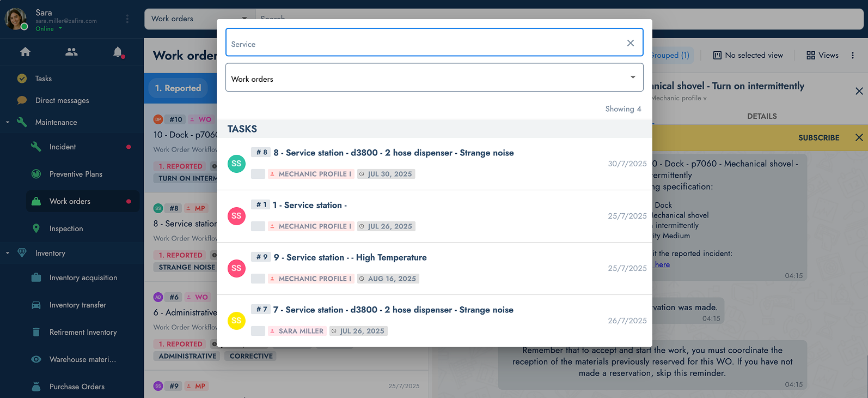Clear the Service search text
Viewport: 868px width, 398px height.
pyautogui.click(x=631, y=43)
